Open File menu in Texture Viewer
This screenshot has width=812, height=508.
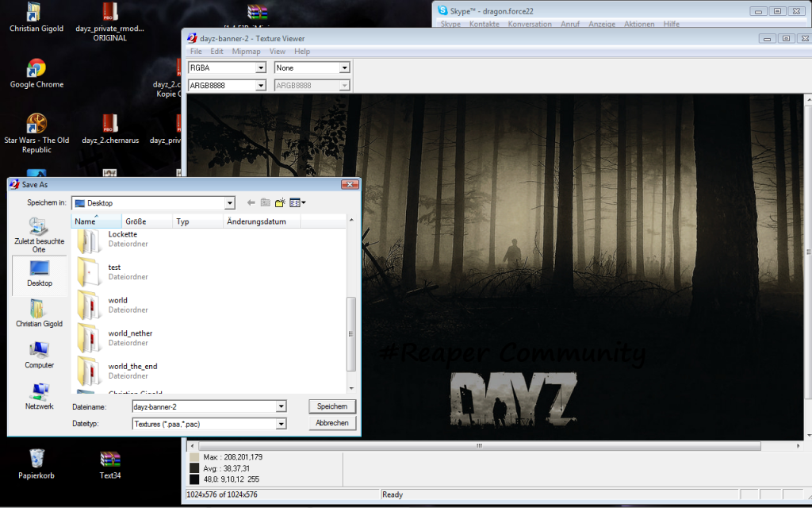[x=196, y=52]
